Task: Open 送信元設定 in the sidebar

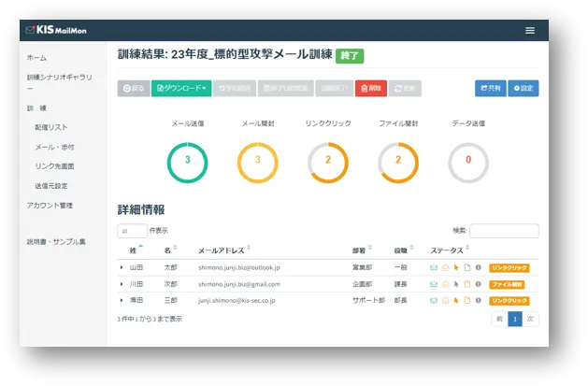Action: point(51,186)
